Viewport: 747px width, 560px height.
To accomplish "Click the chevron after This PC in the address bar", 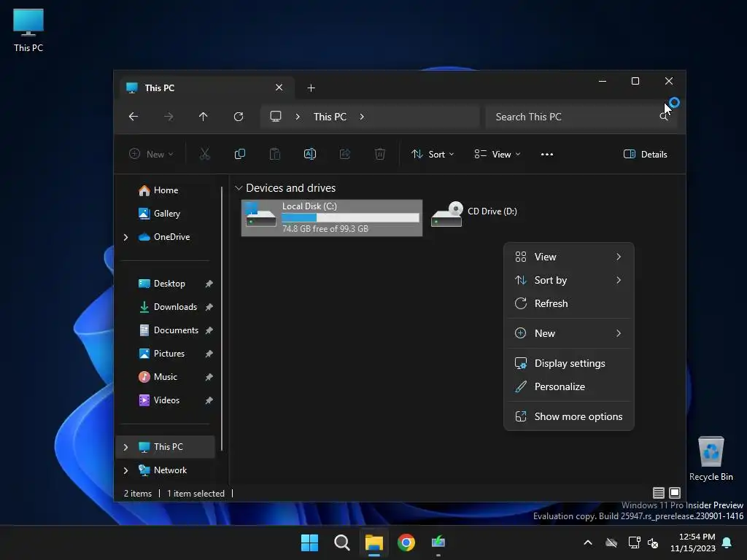I will (x=362, y=117).
